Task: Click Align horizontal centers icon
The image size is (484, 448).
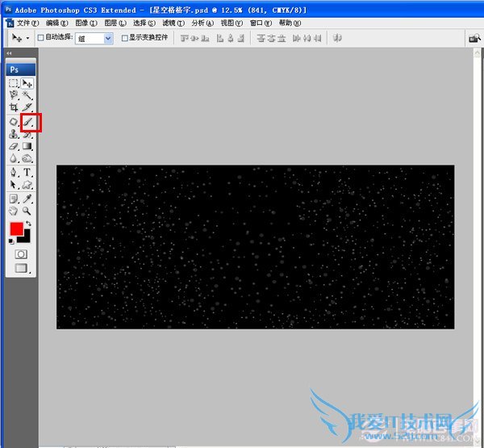Action: pos(230,38)
